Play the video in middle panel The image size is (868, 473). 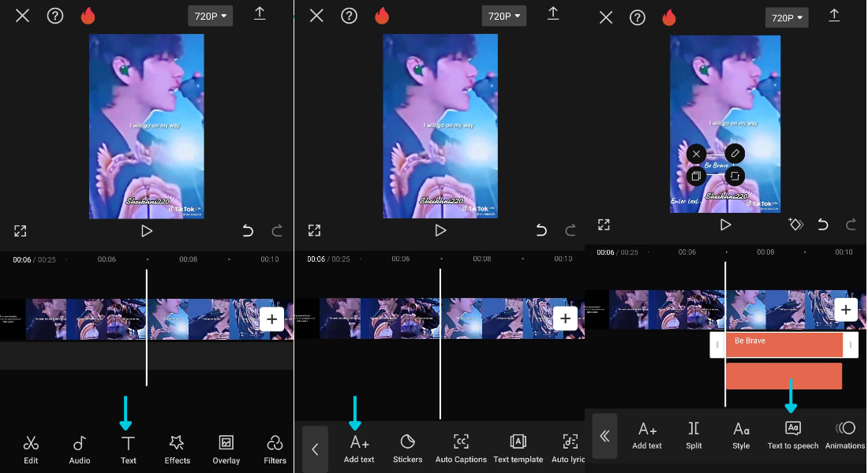tap(440, 230)
